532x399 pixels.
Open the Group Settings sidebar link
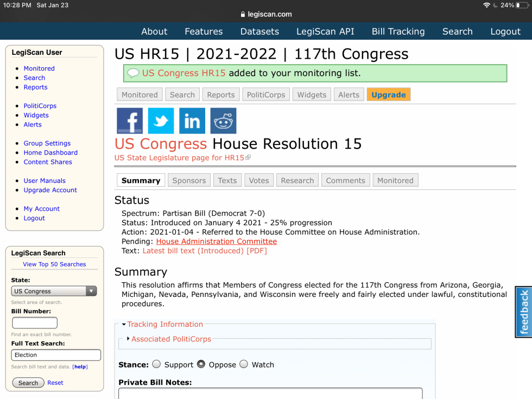tap(47, 143)
